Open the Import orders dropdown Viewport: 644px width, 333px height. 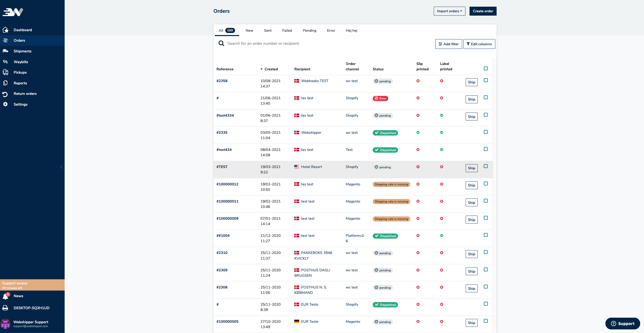[449, 11]
